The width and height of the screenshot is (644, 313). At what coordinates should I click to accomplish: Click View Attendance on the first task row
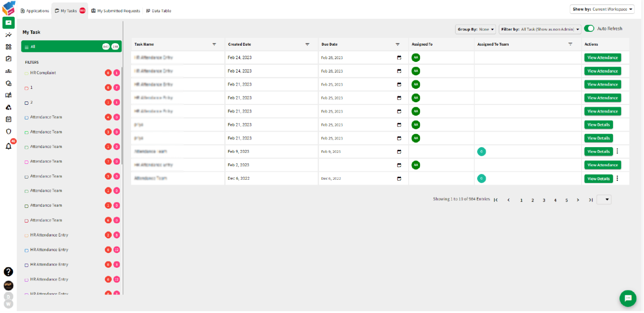[602, 57]
